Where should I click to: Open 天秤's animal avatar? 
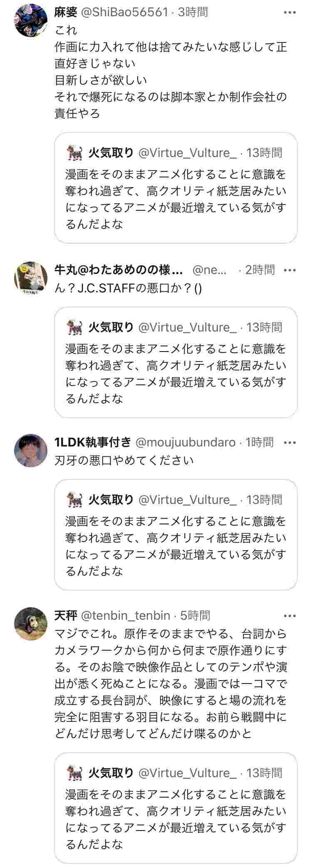pyautogui.click(x=30, y=623)
